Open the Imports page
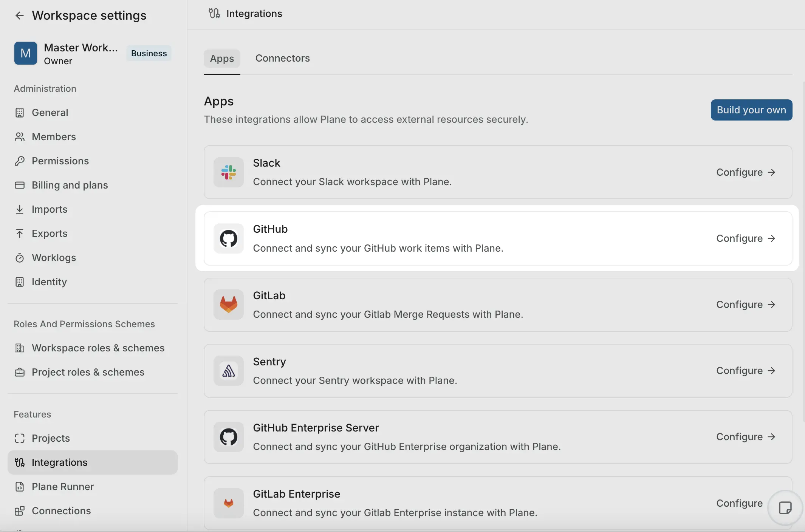 coord(93,209)
